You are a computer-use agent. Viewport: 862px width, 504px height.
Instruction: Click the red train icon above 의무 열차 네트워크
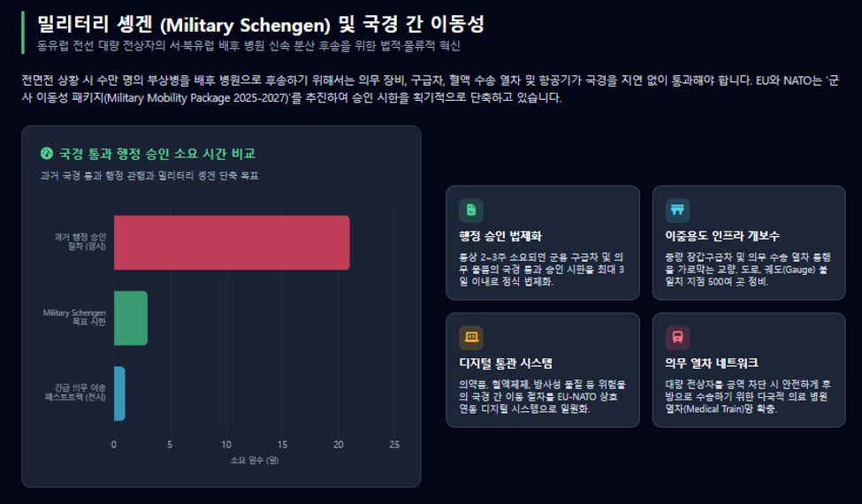coord(677,338)
